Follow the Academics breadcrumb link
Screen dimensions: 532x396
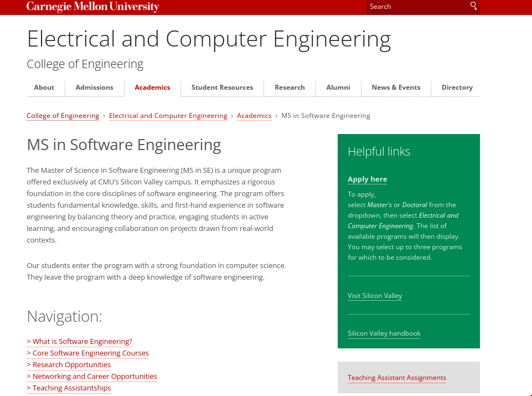pos(254,116)
